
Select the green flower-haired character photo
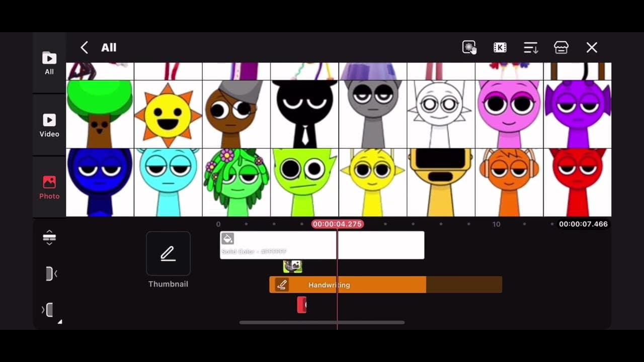236,183
